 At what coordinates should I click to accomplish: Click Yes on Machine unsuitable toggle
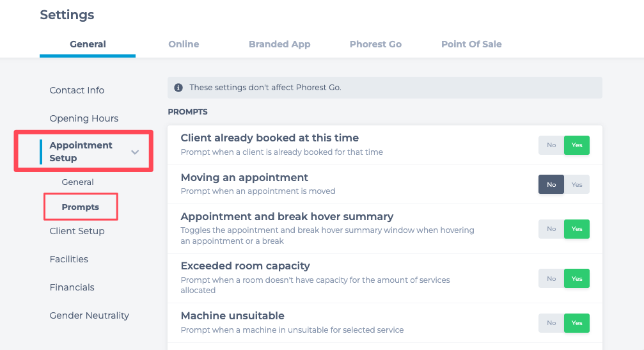coord(577,323)
